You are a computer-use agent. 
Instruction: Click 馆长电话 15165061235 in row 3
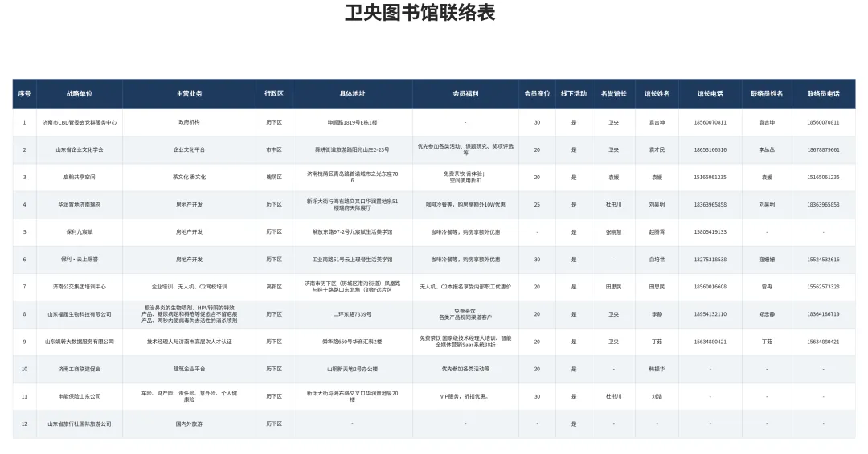710,177
